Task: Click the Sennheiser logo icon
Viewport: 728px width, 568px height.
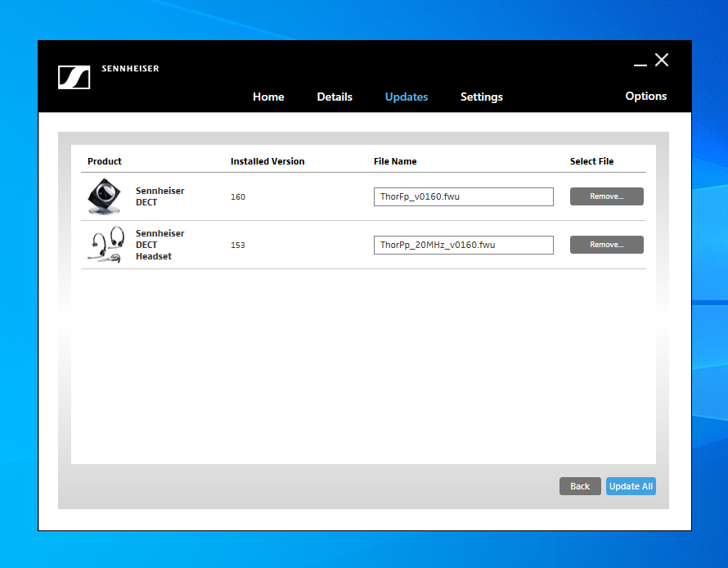Action: point(74,77)
